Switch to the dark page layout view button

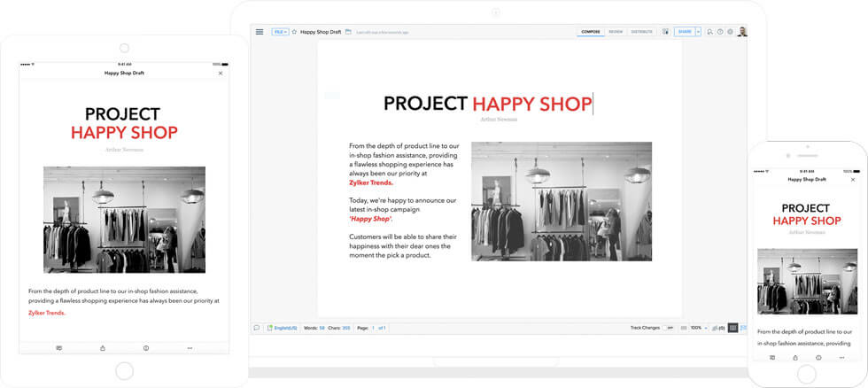click(x=732, y=328)
